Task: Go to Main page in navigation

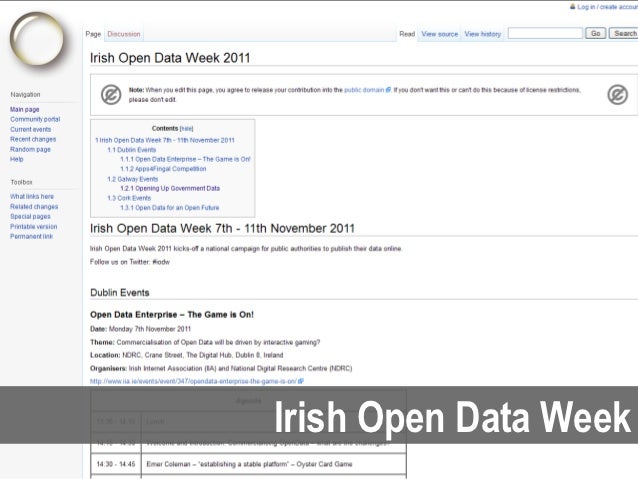Action: point(24,109)
